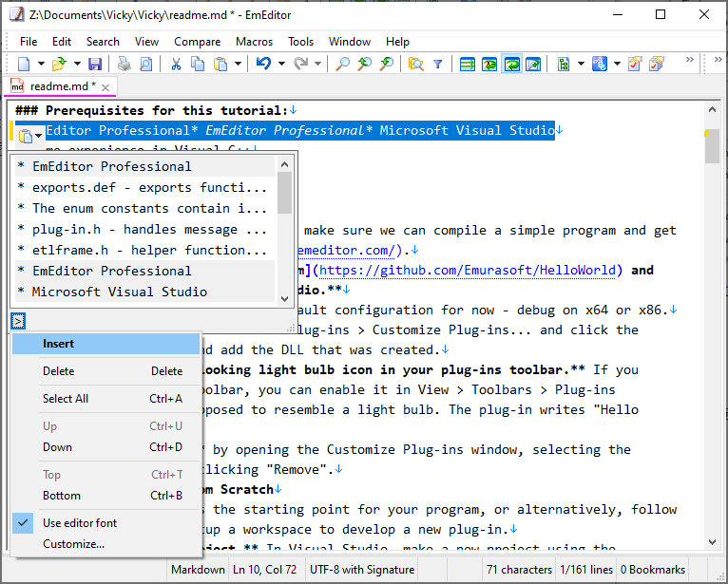Open the Macros icon dropdown arrow
Viewport: 728px width, 584px height.
coord(617,64)
